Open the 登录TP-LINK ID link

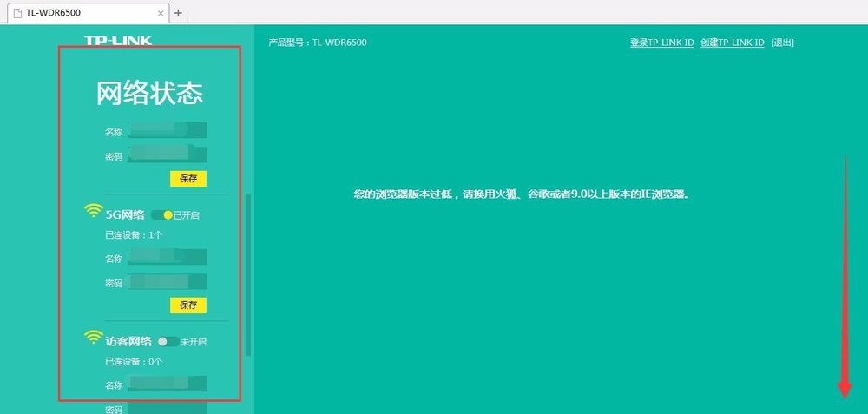tap(661, 43)
